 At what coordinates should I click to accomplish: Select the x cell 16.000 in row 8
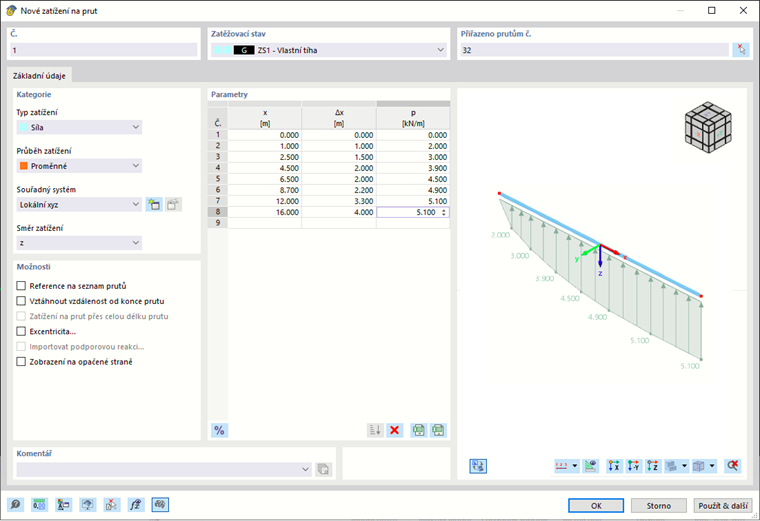[265, 212]
